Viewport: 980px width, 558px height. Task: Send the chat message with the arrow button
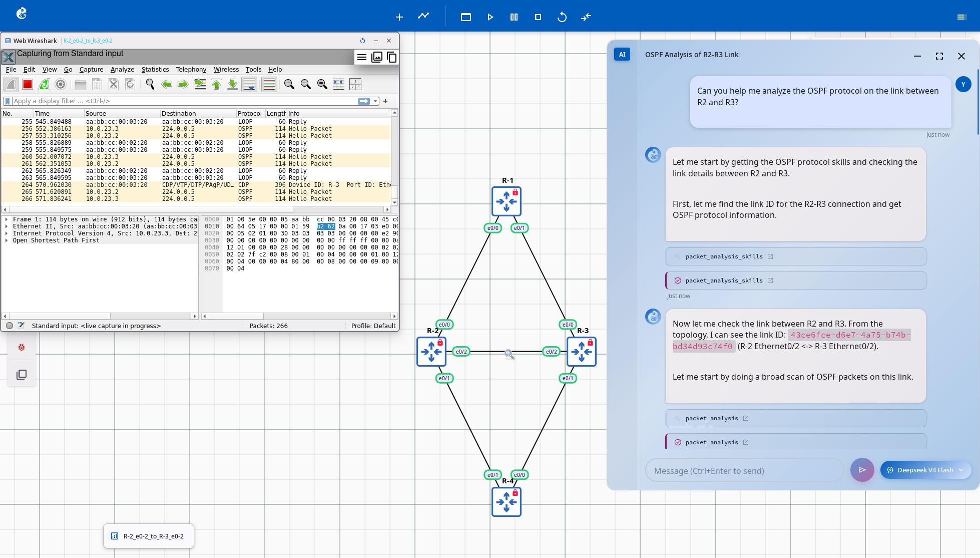[x=862, y=470]
